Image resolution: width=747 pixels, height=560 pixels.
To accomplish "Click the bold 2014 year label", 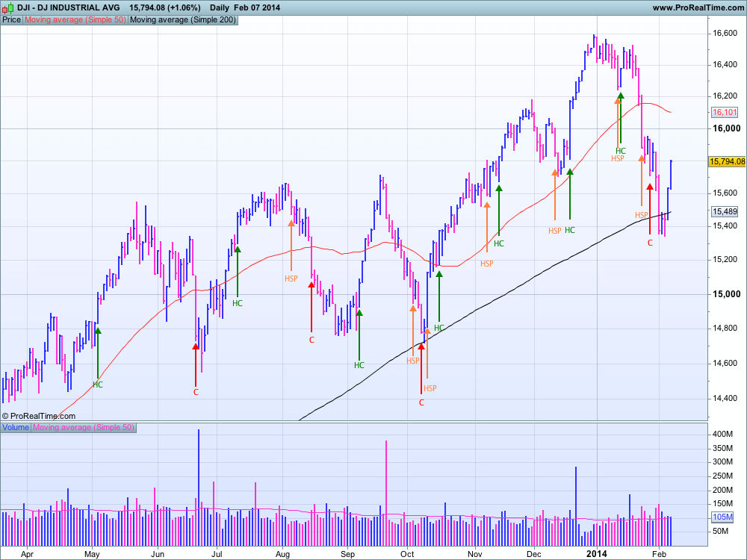I will click(597, 554).
